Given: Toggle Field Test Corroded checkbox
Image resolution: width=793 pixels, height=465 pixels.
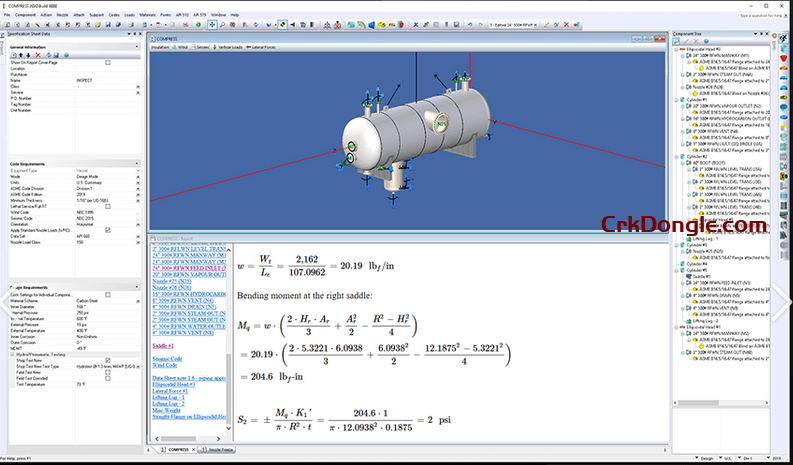Looking at the screenshot, I should click(x=108, y=378).
